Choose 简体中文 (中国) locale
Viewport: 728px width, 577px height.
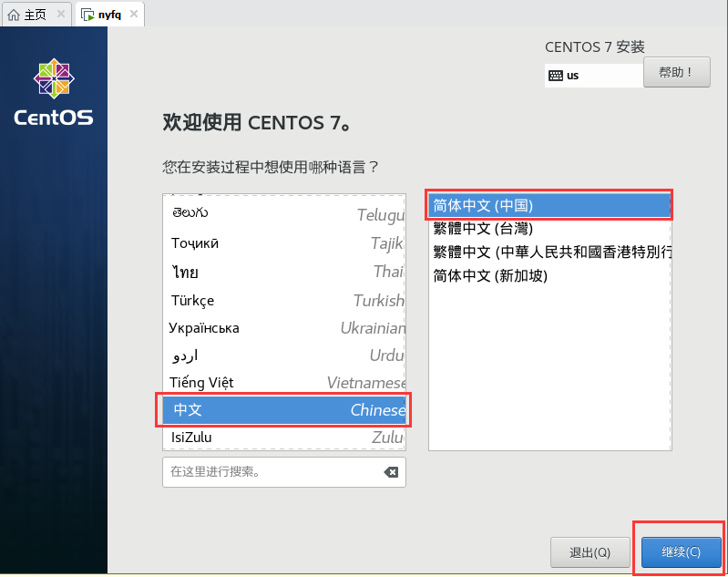click(549, 205)
